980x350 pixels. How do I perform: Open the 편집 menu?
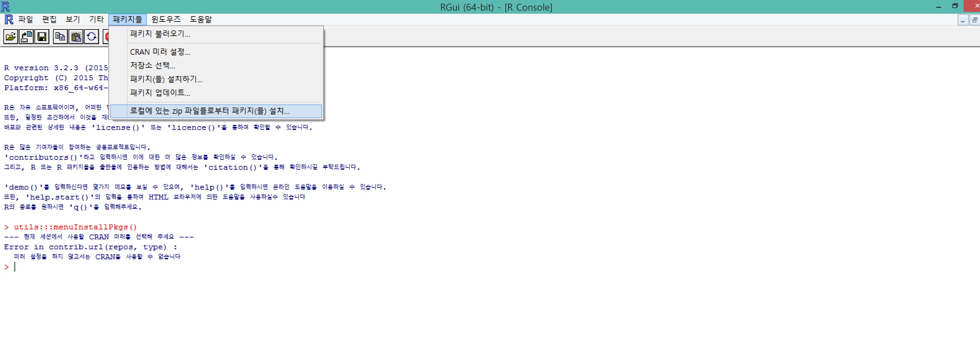(49, 19)
